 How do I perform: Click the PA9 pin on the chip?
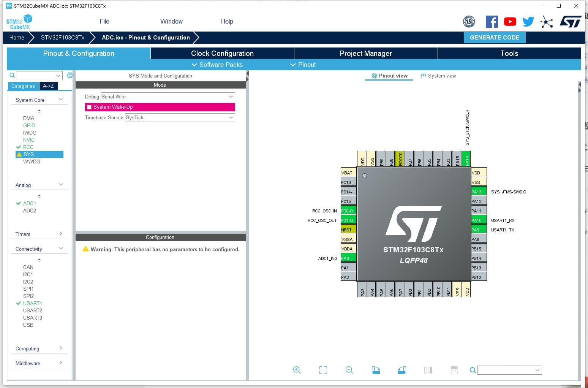click(479, 230)
